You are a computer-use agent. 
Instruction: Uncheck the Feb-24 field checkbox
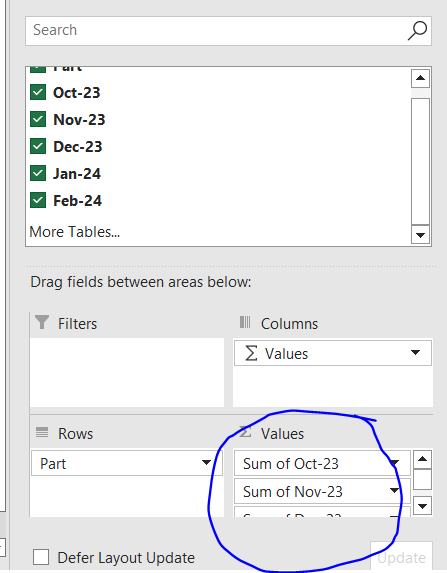point(38,200)
